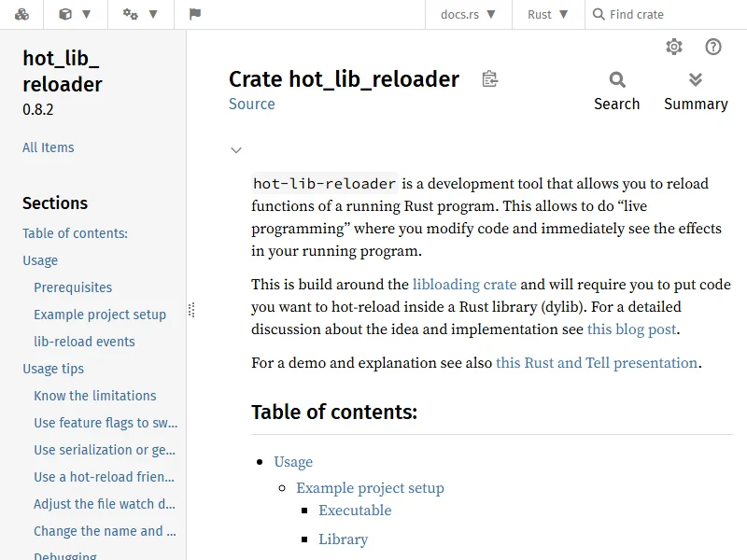The image size is (747, 560).
Task: Click the docs.rs home cubes logo
Action: [x=21, y=15]
